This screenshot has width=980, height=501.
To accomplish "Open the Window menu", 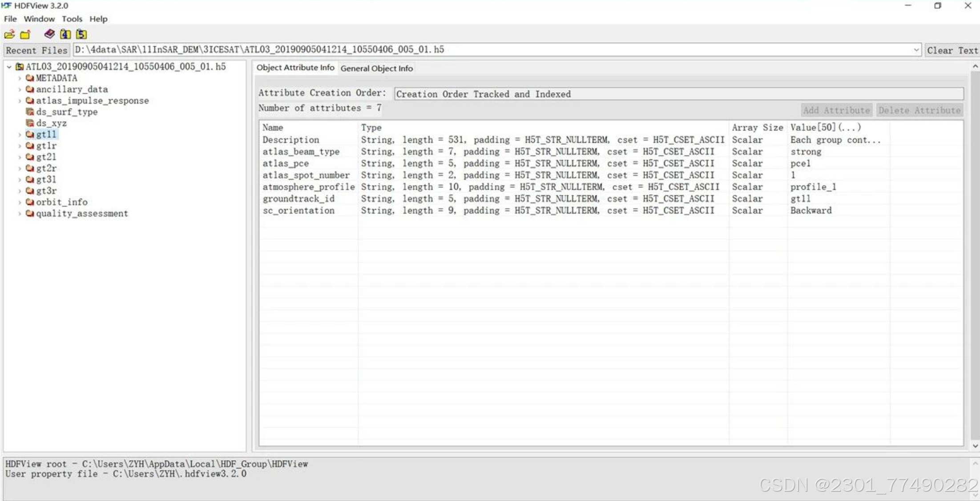I will tap(39, 19).
